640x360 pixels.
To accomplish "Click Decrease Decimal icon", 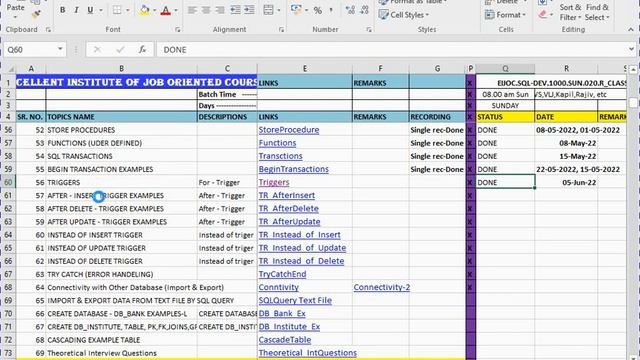I will click(x=364, y=10).
